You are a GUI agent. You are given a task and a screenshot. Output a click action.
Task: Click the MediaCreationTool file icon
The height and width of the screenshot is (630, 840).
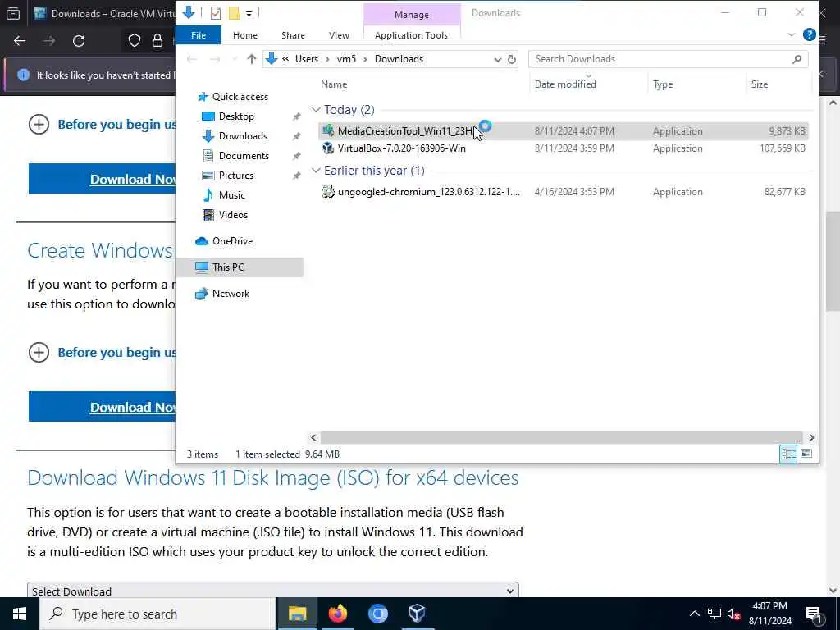[328, 130]
